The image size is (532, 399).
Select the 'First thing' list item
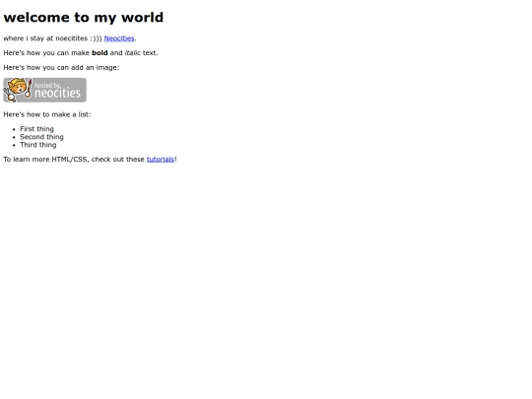(37, 129)
